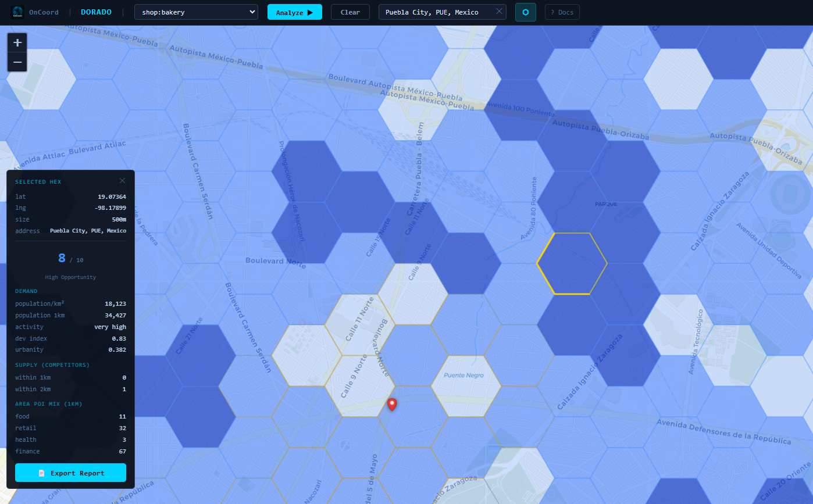Click the Clear button
This screenshot has width=813, height=504.
tap(350, 12)
